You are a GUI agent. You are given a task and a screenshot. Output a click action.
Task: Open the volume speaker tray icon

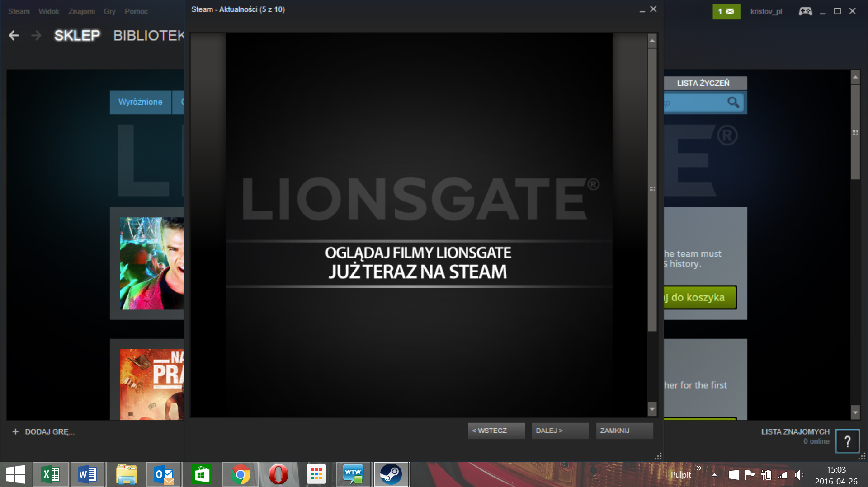[x=799, y=474]
